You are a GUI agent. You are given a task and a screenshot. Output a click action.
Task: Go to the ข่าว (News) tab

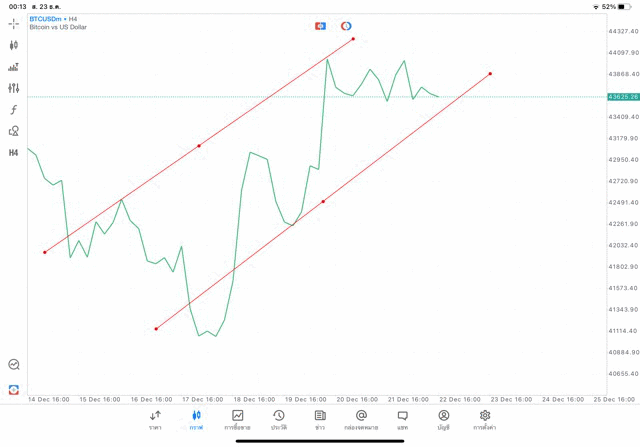320,420
